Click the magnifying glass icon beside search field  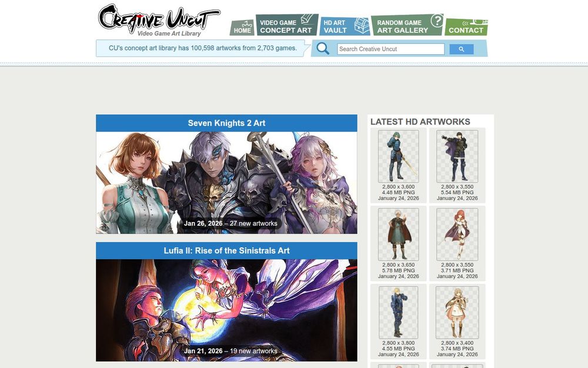point(322,48)
